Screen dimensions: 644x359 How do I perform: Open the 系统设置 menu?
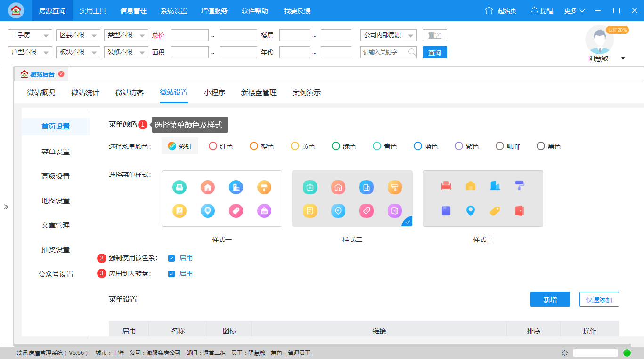tap(174, 10)
